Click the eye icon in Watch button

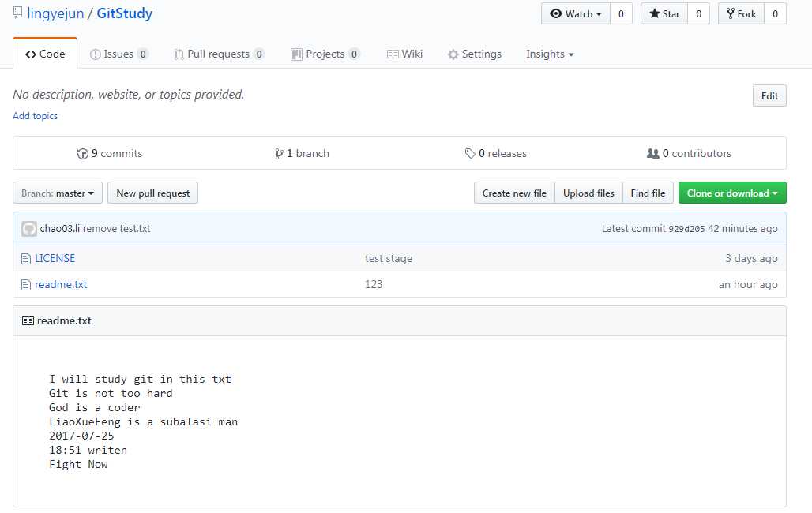(555, 14)
